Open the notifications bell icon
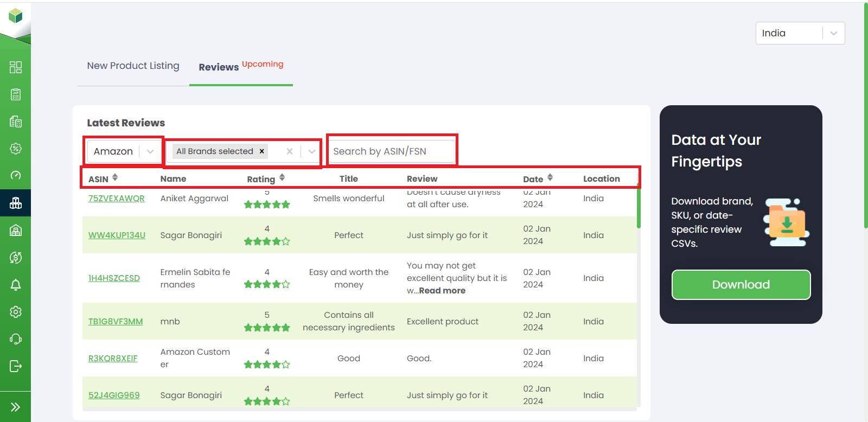The height and width of the screenshot is (422, 868). tap(16, 285)
